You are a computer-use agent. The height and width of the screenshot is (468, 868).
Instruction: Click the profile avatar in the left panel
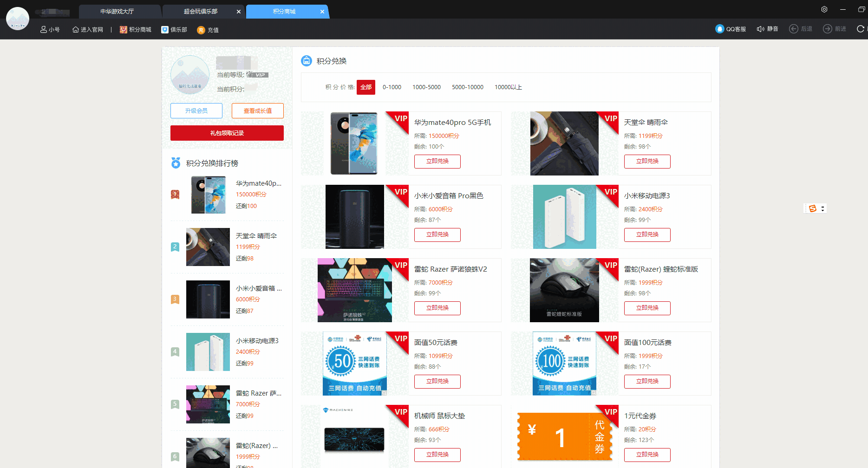[x=190, y=75]
